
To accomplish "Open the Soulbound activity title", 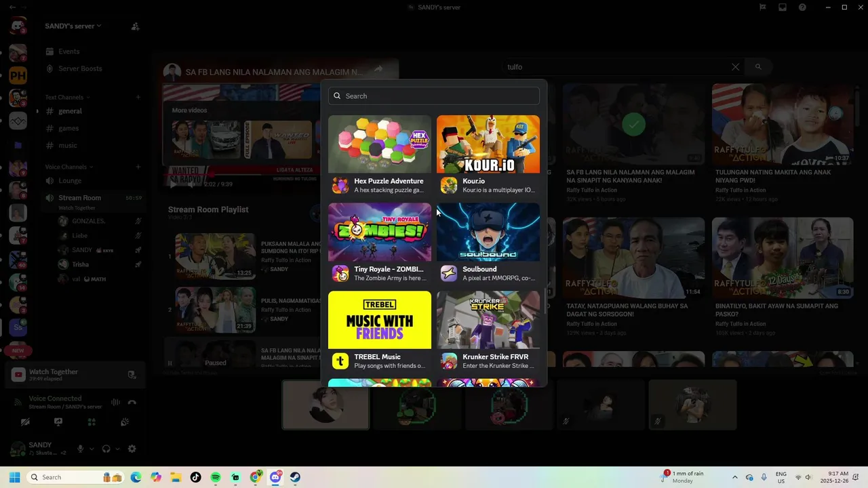I will pos(479,269).
